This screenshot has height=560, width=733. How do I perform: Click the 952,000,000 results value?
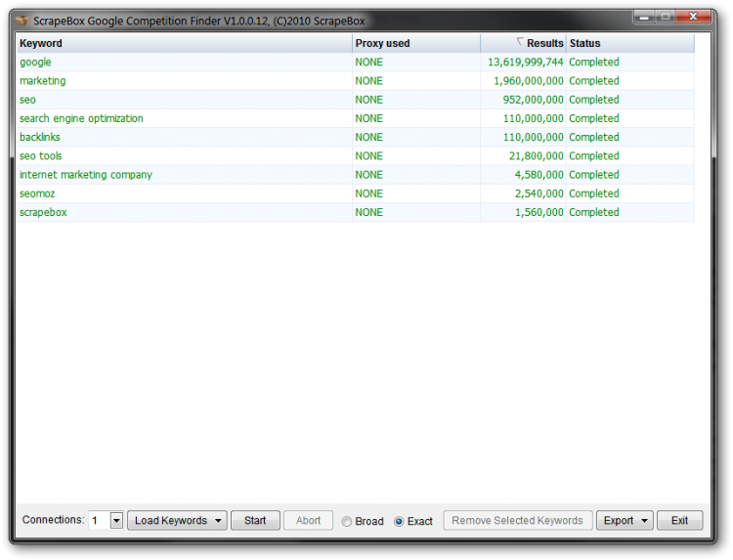pyautogui.click(x=534, y=100)
